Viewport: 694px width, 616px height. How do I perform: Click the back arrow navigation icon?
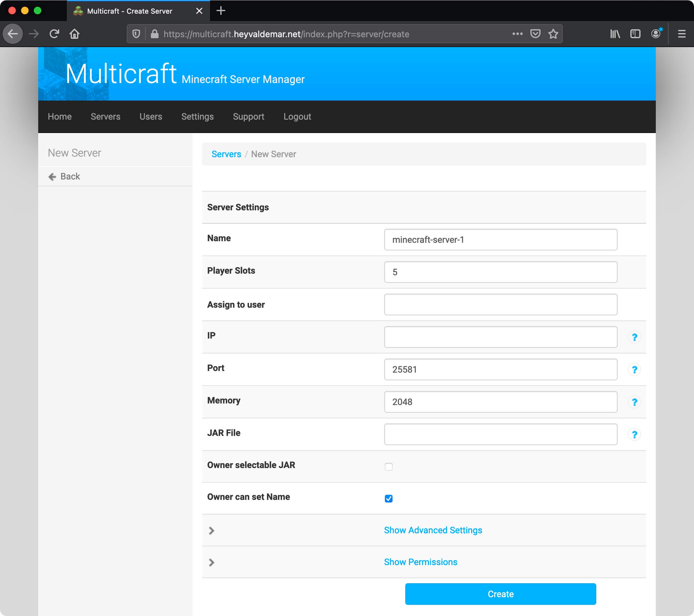[52, 176]
